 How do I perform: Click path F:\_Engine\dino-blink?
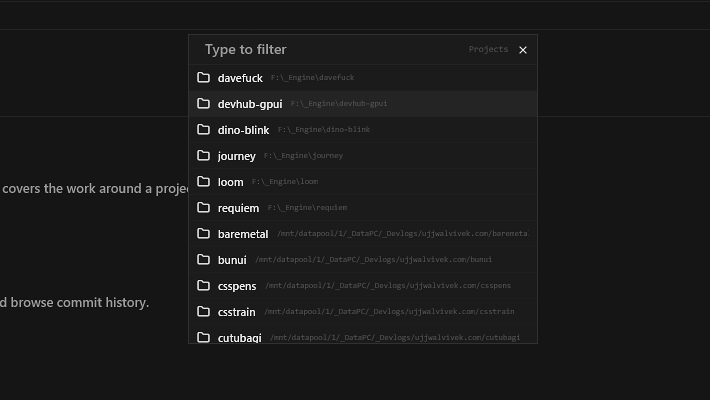pos(324,130)
